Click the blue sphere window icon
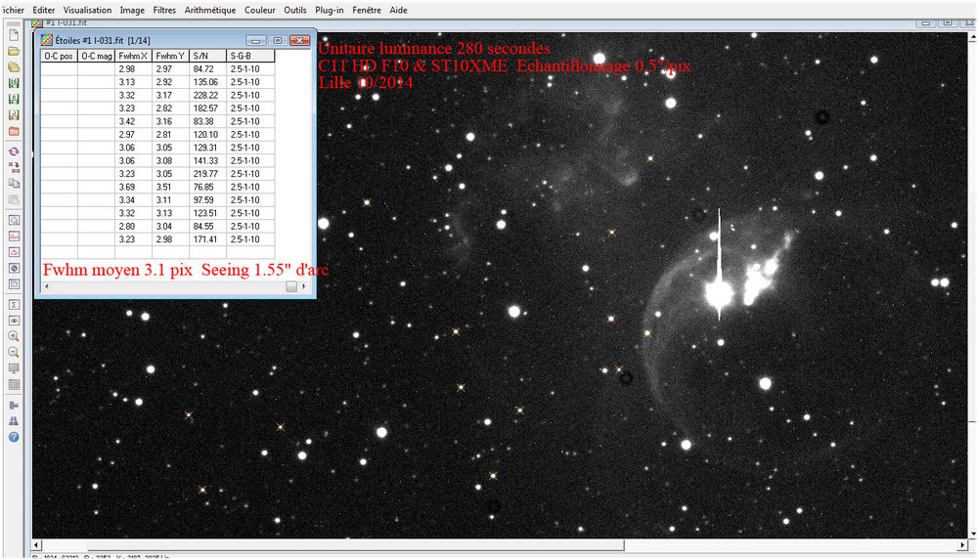The height and width of the screenshot is (560, 978). pyautogui.click(x=14, y=268)
